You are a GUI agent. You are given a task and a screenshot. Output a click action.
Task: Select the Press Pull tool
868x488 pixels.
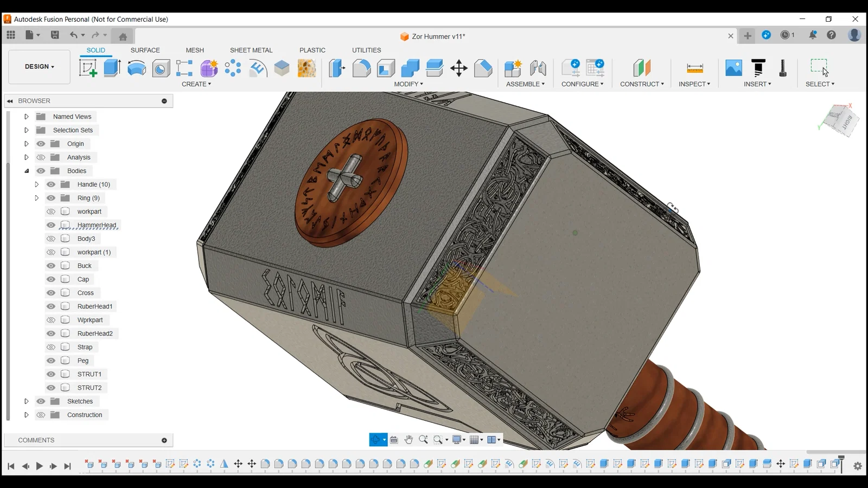pyautogui.click(x=337, y=68)
